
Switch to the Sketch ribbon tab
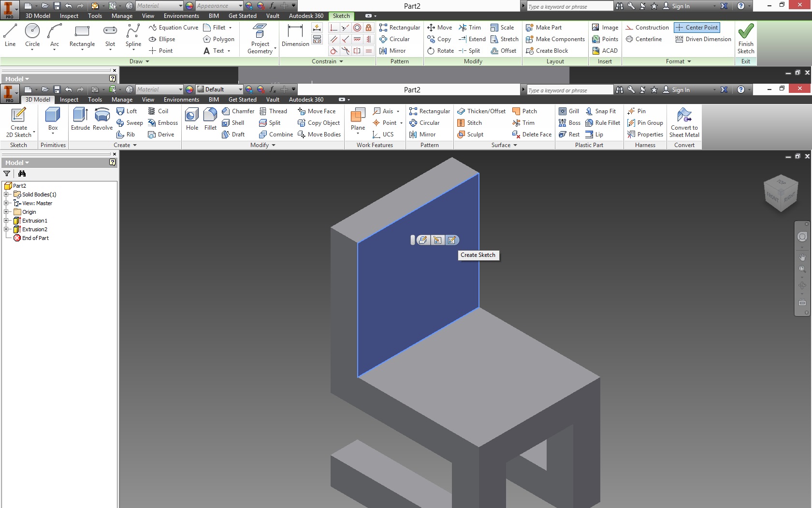pyautogui.click(x=341, y=16)
